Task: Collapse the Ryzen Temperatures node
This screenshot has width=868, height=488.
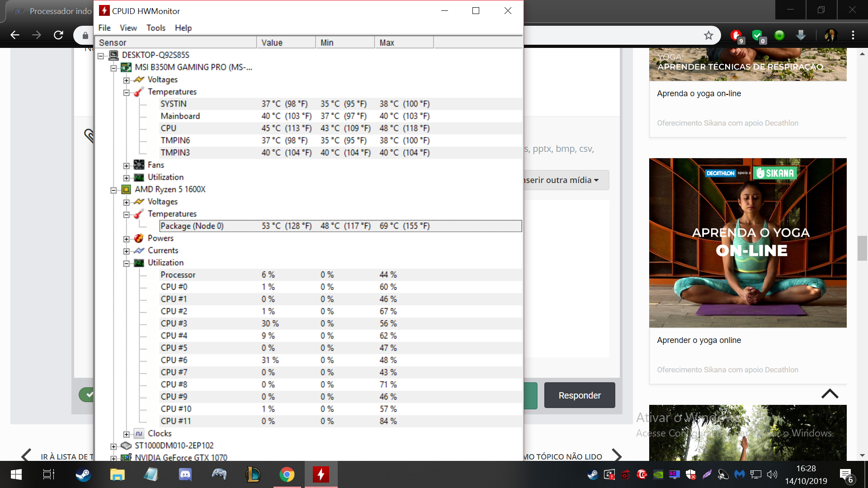Action: click(x=127, y=215)
